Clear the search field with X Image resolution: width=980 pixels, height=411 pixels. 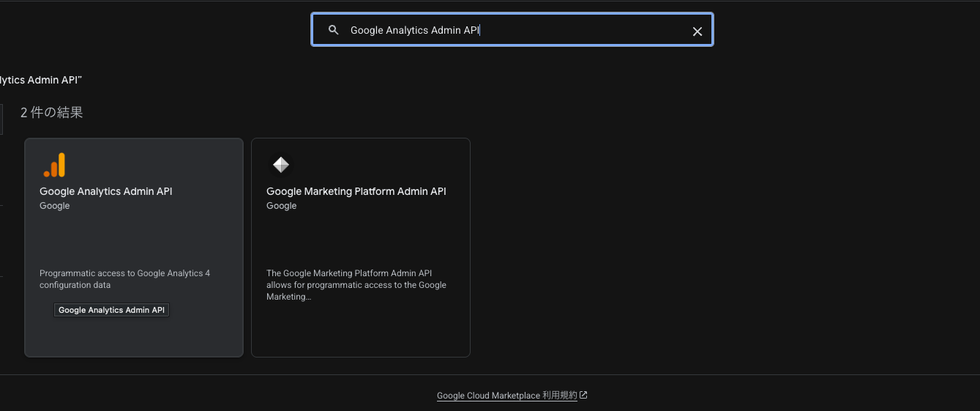[x=697, y=31]
